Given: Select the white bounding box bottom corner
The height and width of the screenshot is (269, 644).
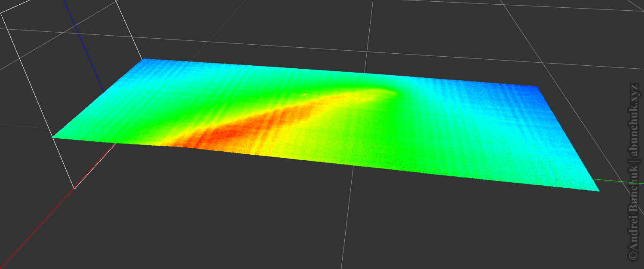Looking at the screenshot, I should [74, 188].
